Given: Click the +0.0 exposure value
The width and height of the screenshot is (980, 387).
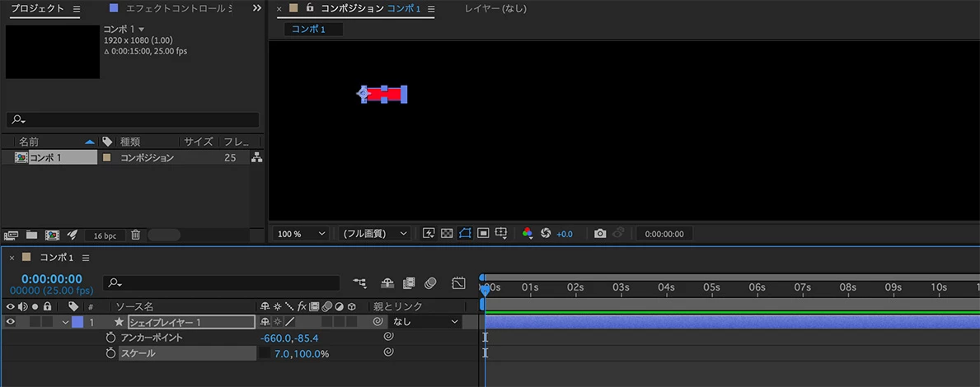Looking at the screenshot, I should pyautogui.click(x=565, y=234).
